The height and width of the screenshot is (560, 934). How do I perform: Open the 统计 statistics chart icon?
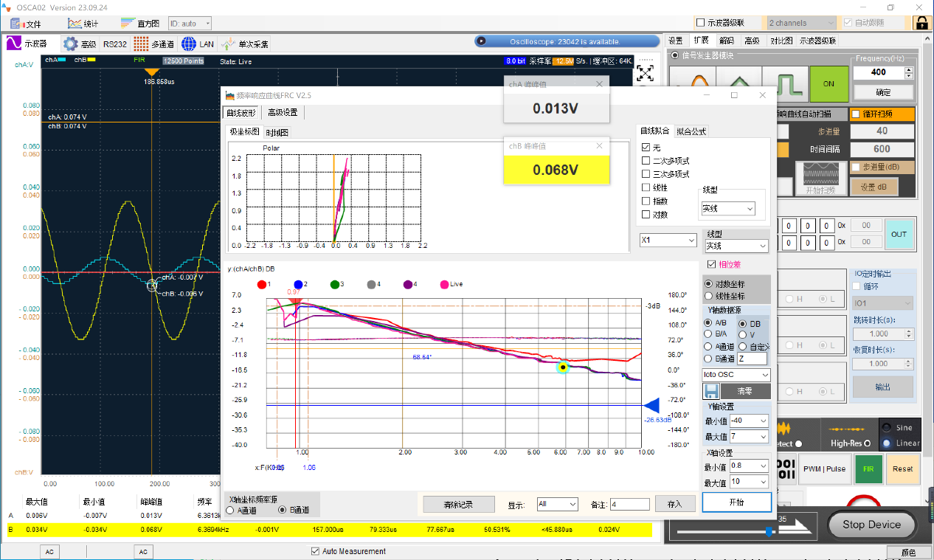pyautogui.click(x=75, y=23)
